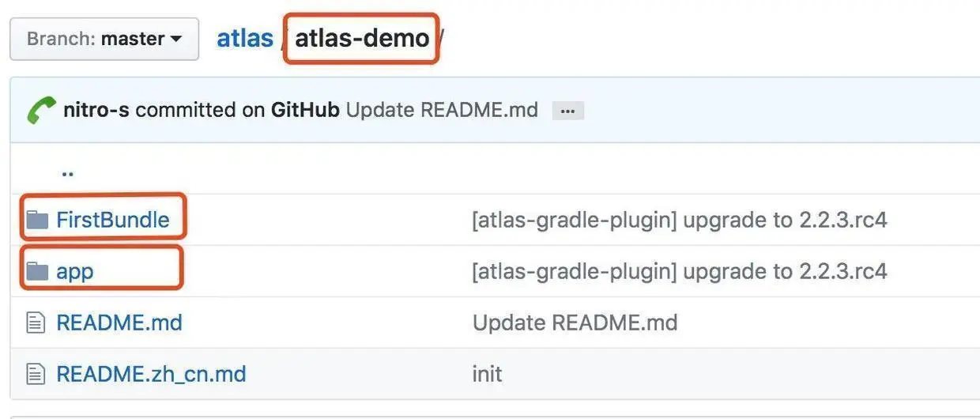Image resolution: width=980 pixels, height=419 pixels.
Task: Go to the atlas repository root link
Action: [x=245, y=38]
